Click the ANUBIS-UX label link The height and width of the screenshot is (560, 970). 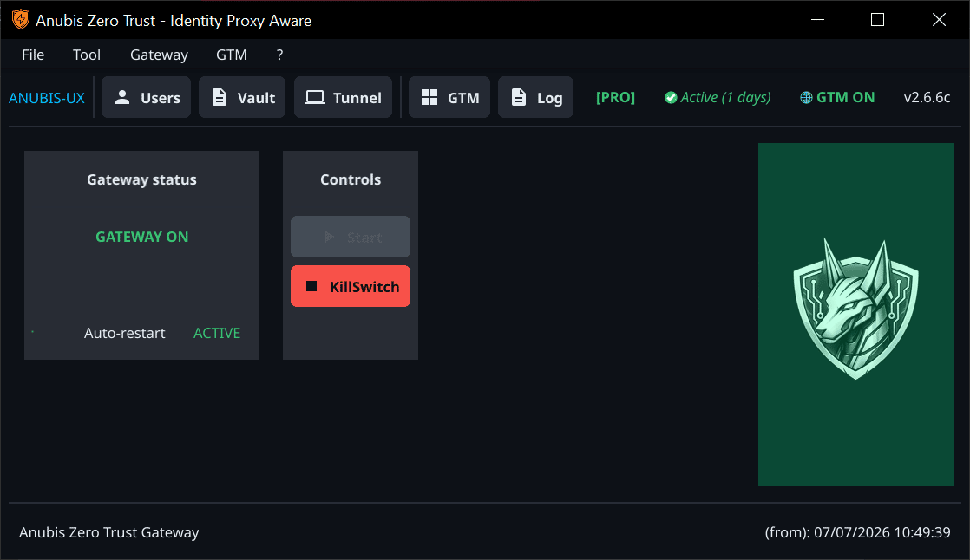coord(46,98)
